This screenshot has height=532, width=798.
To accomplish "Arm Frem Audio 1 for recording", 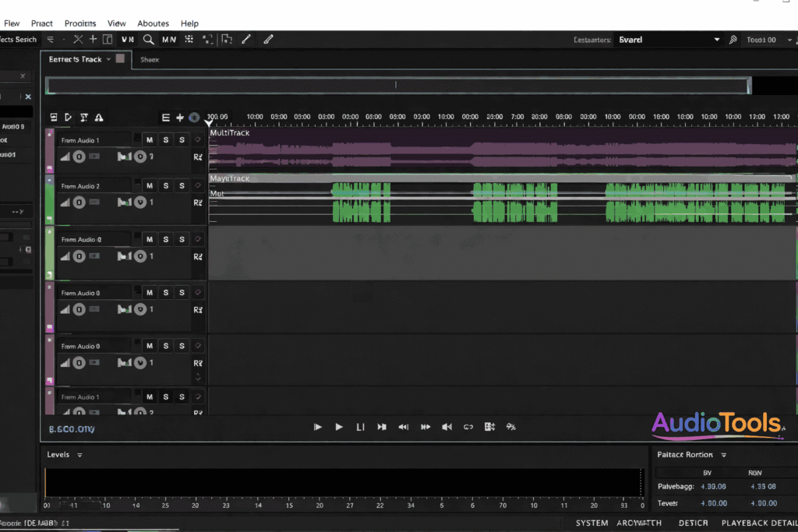I will click(x=197, y=156).
